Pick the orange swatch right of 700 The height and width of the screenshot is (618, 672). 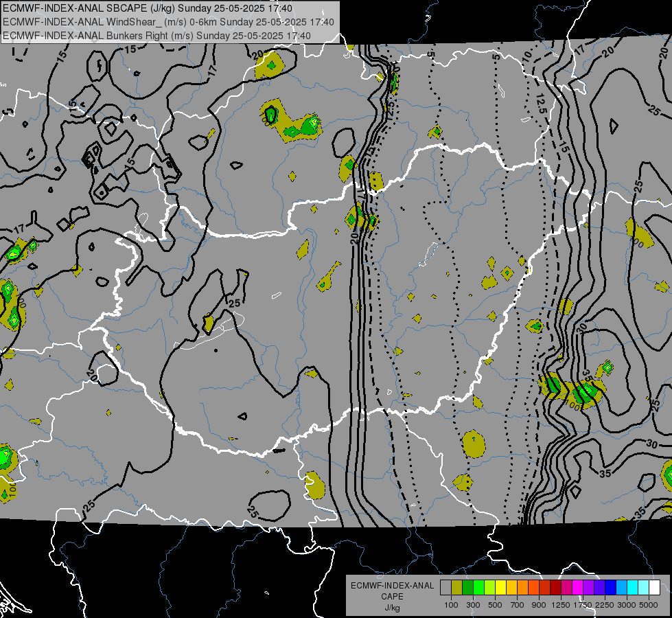click(523, 587)
